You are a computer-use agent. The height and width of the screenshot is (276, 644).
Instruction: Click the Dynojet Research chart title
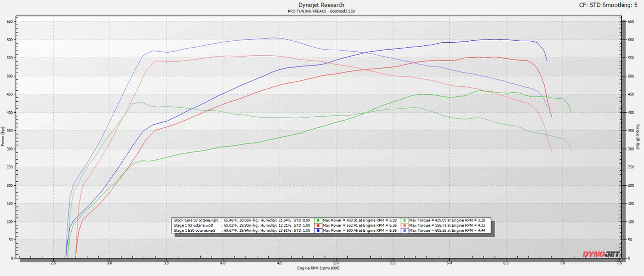pyautogui.click(x=322, y=5)
